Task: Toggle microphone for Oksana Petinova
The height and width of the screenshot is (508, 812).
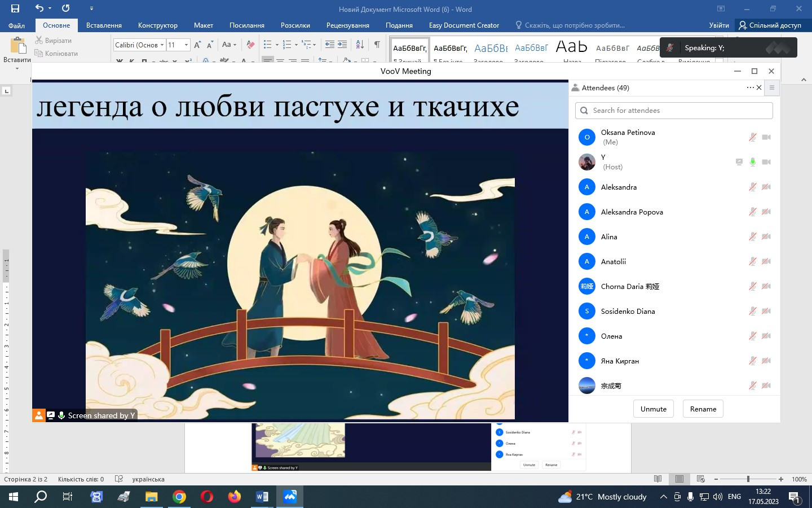Action: point(752,137)
